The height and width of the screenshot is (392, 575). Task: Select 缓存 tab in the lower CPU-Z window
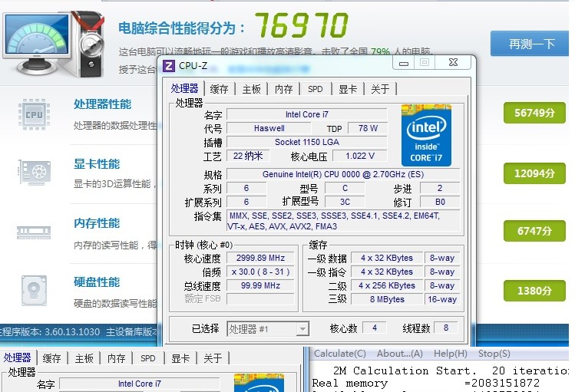click(51, 358)
